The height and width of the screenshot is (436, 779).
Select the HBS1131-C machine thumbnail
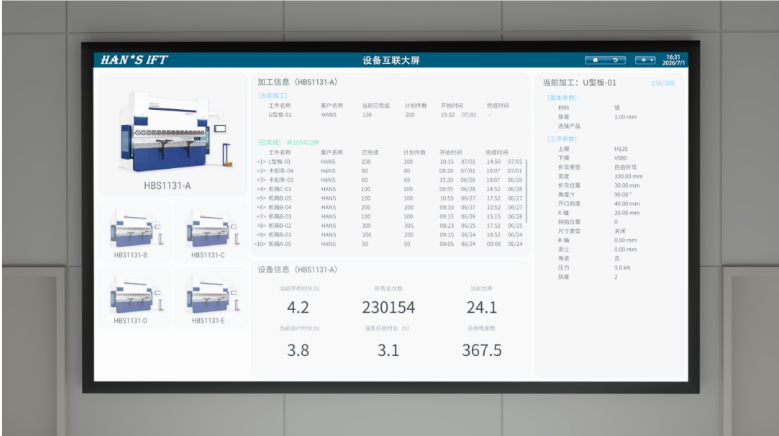(211, 232)
